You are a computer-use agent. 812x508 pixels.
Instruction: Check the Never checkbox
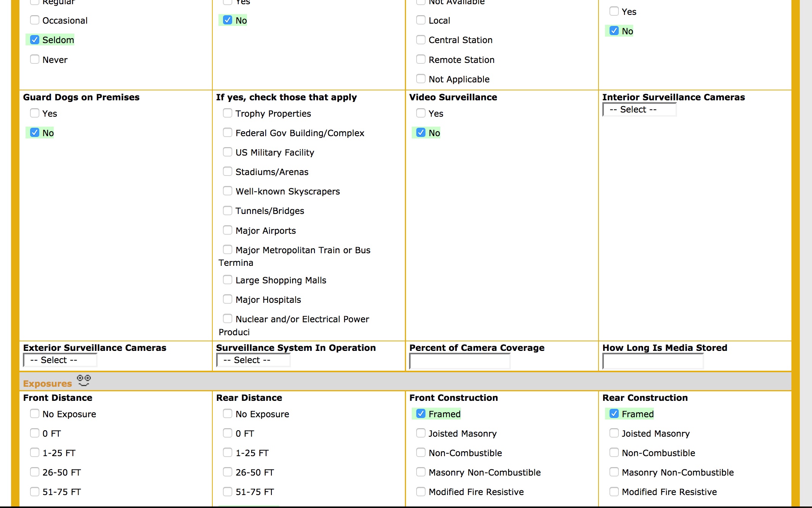(35, 59)
